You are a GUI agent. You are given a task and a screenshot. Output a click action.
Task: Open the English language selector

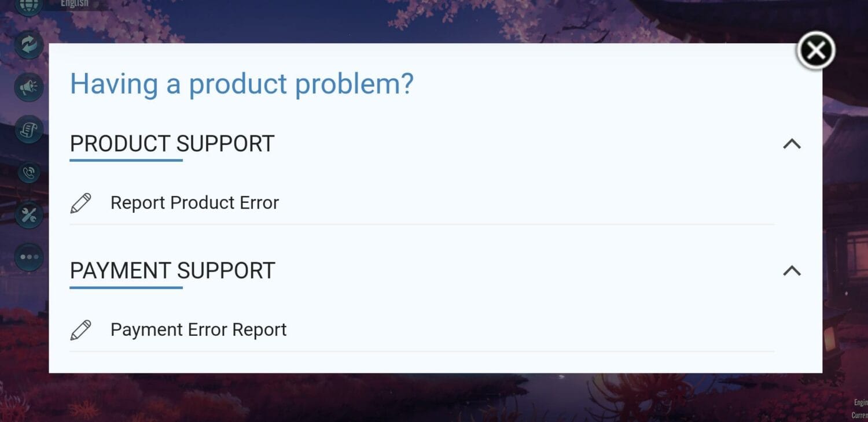[73, 3]
